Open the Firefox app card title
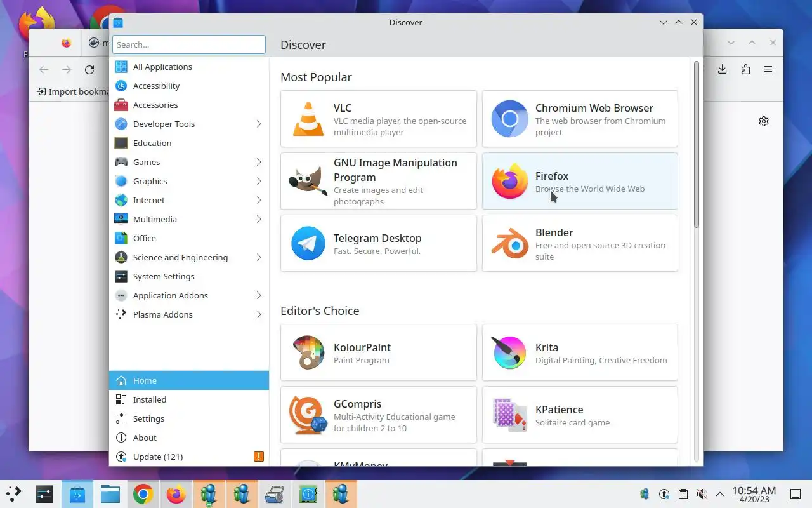Image resolution: width=812 pixels, height=508 pixels. tap(551, 176)
